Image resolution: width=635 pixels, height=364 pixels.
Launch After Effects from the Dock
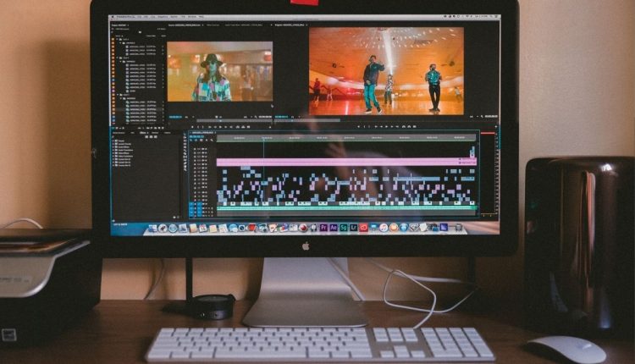point(334,228)
